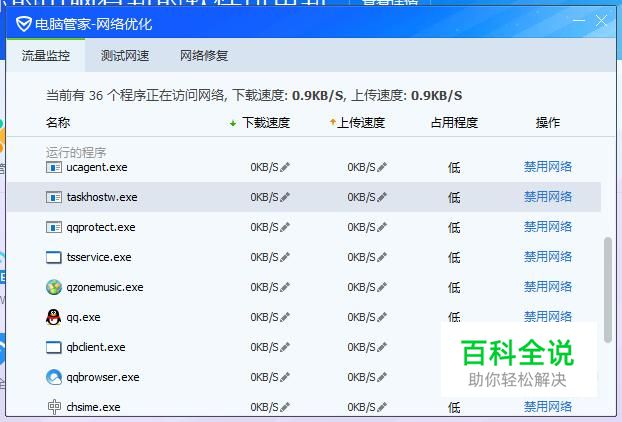
Task: Disable network for taskhostw.exe
Action: pyautogui.click(x=548, y=197)
